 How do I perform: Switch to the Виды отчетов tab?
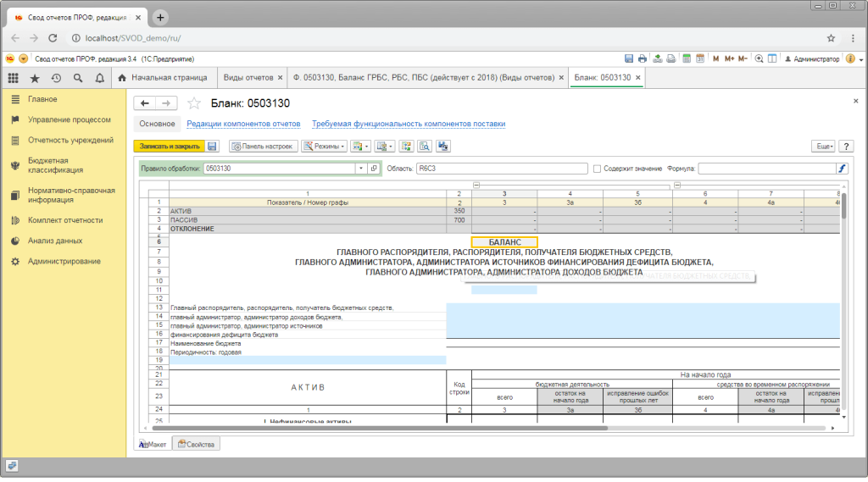point(248,78)
